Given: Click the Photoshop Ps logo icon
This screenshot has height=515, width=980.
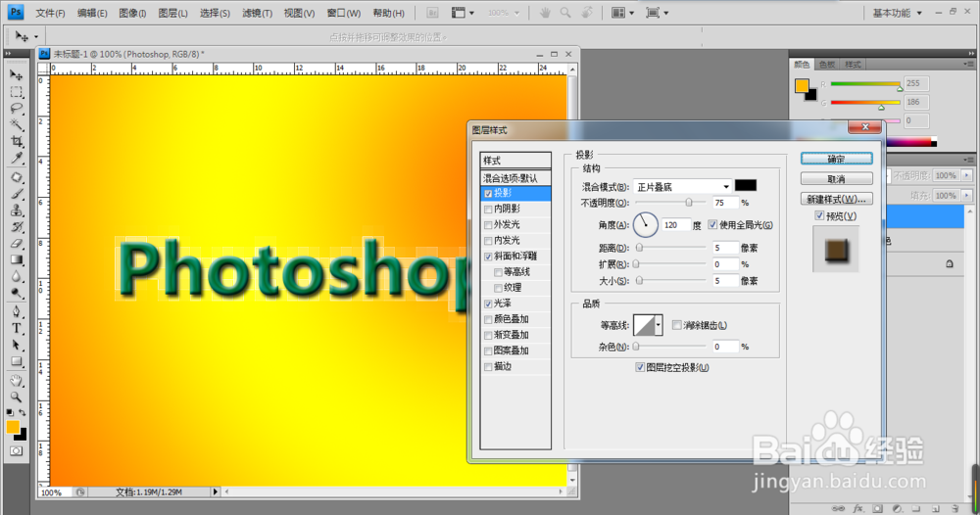Looking at the screenshot, I should [16, 12].
